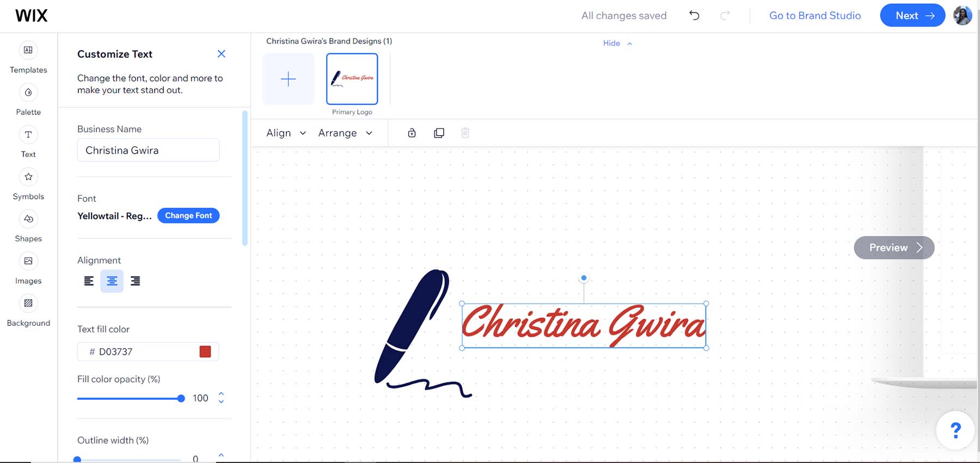Delete the selected element with trash icon
This screenshot has width=980, height=463.
(465, 133)
